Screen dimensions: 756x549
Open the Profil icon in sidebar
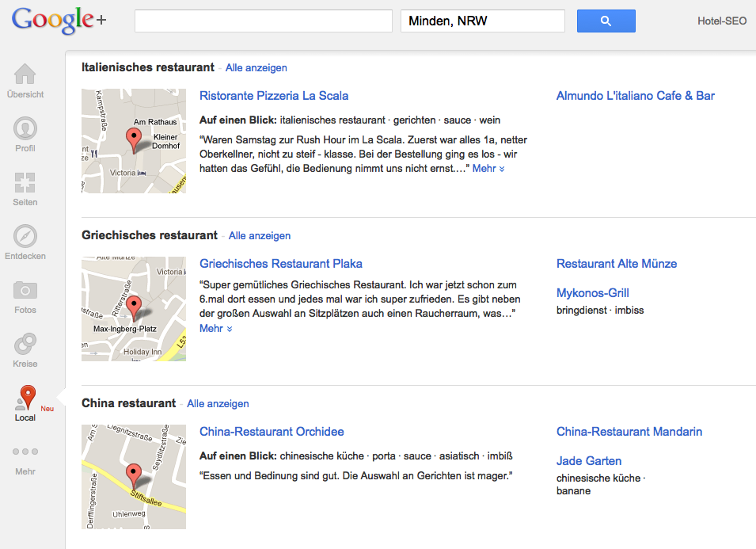25,128
